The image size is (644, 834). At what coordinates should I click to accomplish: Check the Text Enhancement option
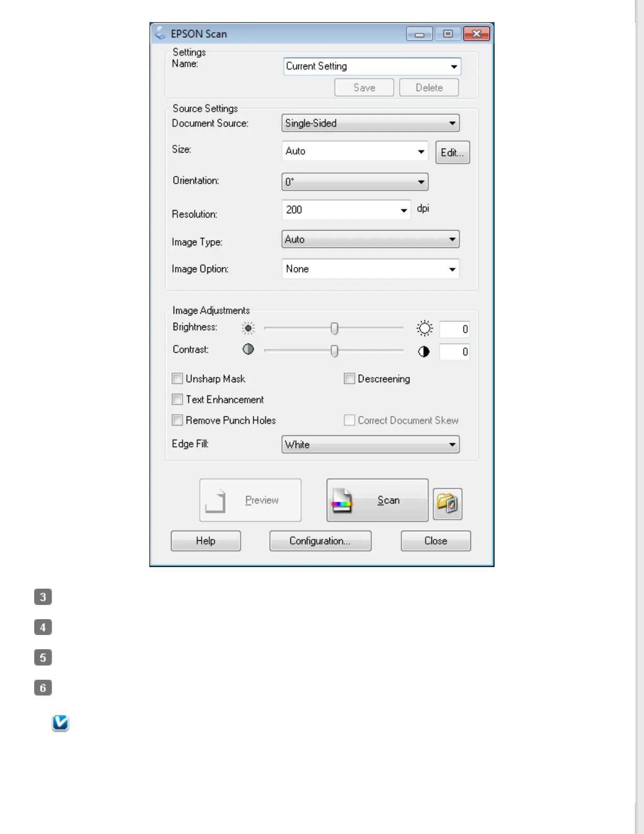(177, 400)
